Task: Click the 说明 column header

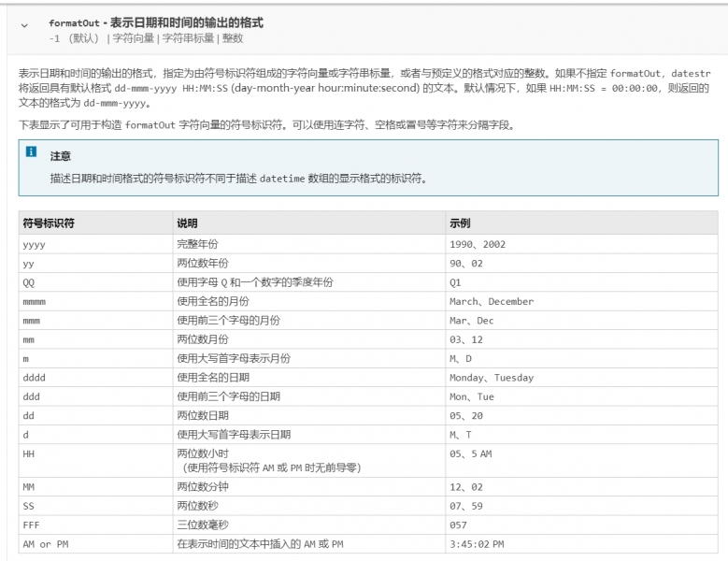Action: (x=187, y=224)
